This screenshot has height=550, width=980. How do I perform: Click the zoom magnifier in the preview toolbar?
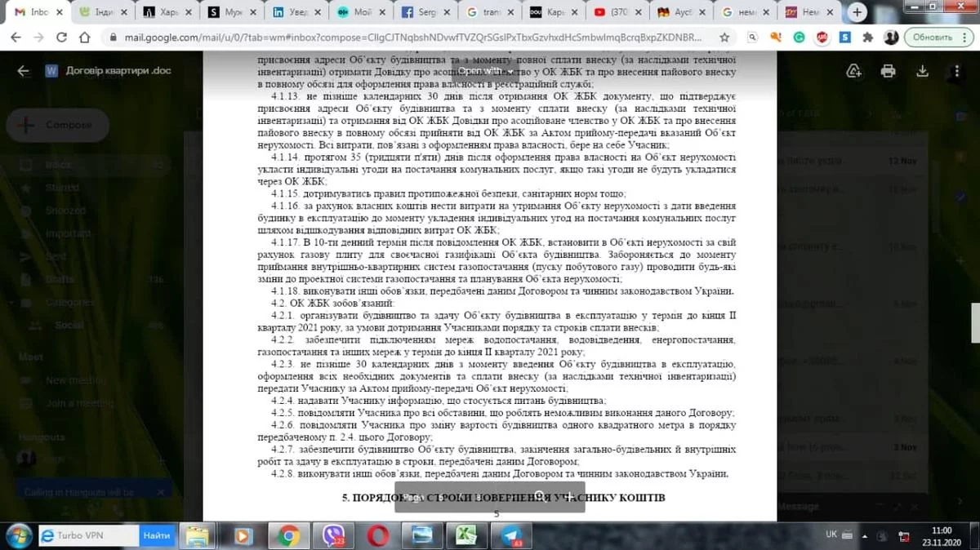point(540,496)
